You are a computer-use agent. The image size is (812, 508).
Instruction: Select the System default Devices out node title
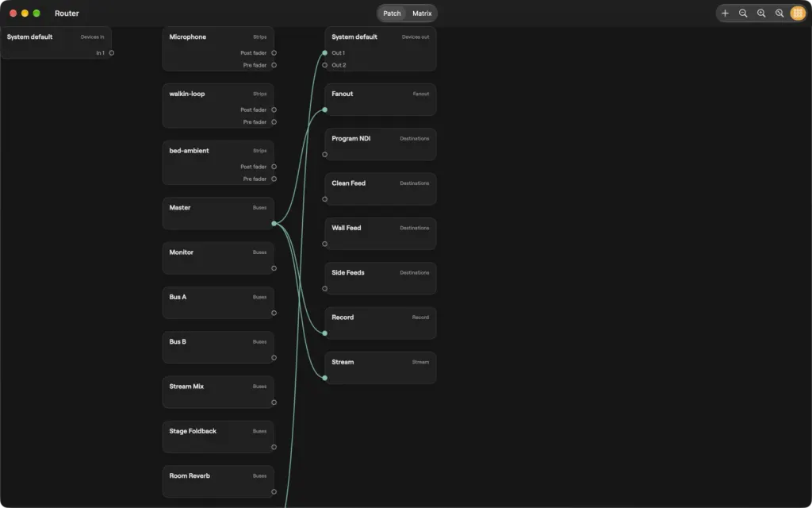tap(354, 37)
